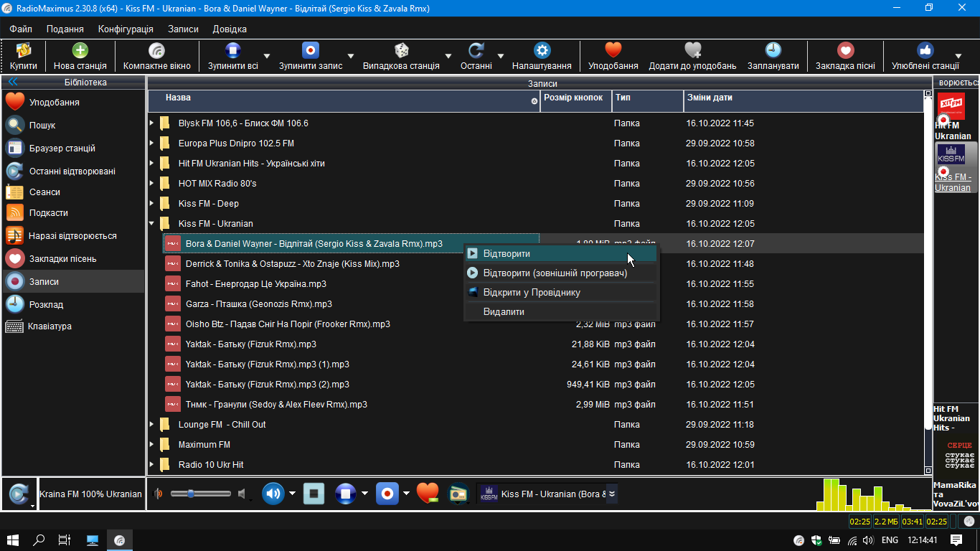Choose Відтворити in context menu
Screen dimensions: 980x551
561,253
